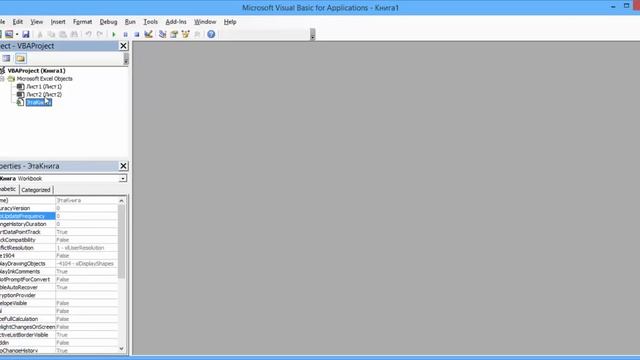Click toolbar options arrow at toolbar end
The width and height of the screenshot is (640, 360).
point(313,35)
